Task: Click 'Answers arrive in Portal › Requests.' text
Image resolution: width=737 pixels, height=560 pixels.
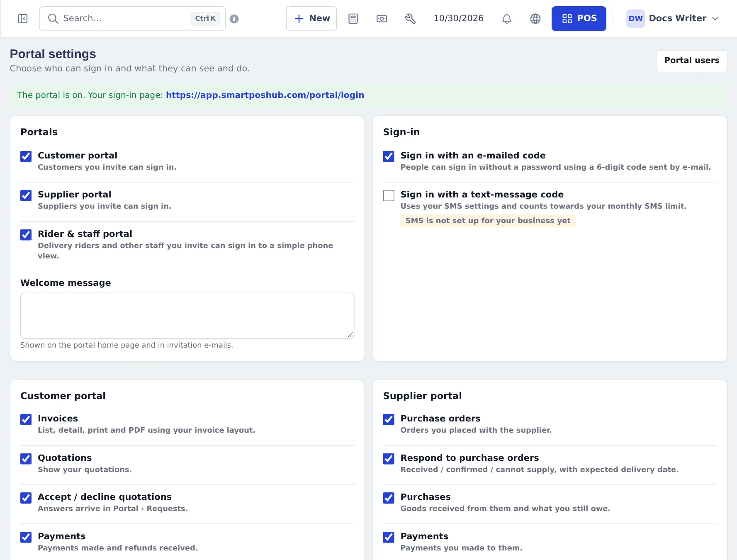Action: click(x=113, y=509)
